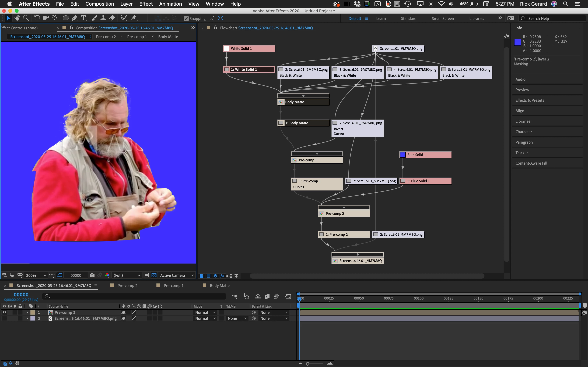
Task: Disable the Snapping checkbox
Action: (x=186, y=19)
